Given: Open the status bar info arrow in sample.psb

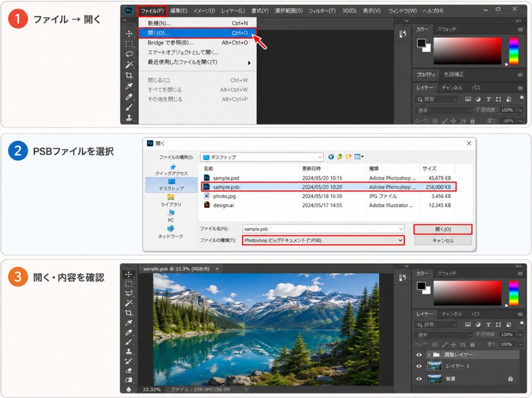Looking at the screenshot, I should click(246, 389).
